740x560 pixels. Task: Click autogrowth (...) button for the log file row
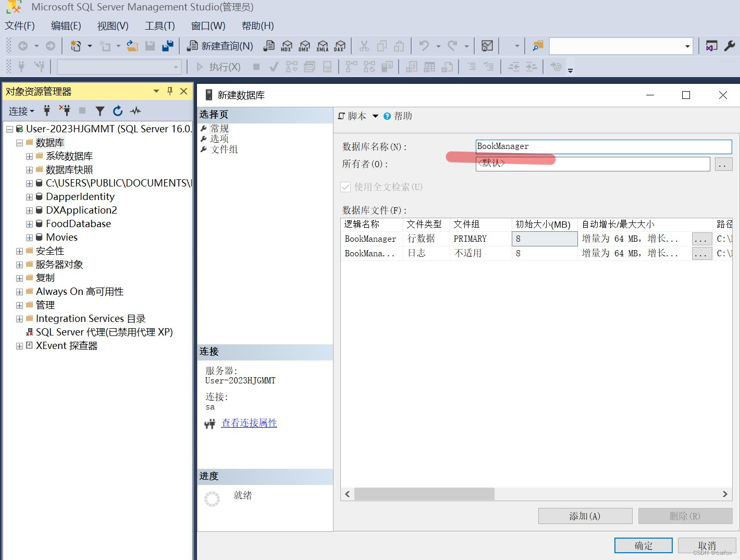click(701, 254)
